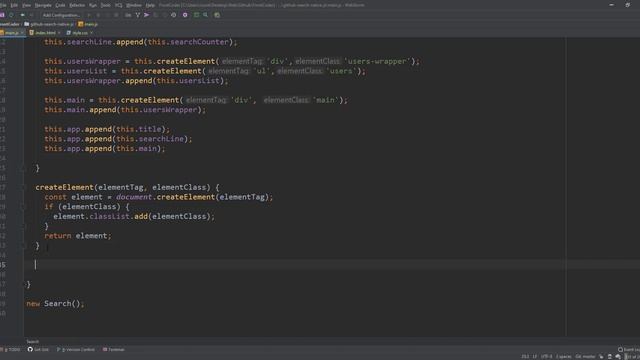Close the index.html tab
This screenshot has width=640, height=360.
point(60,33)
